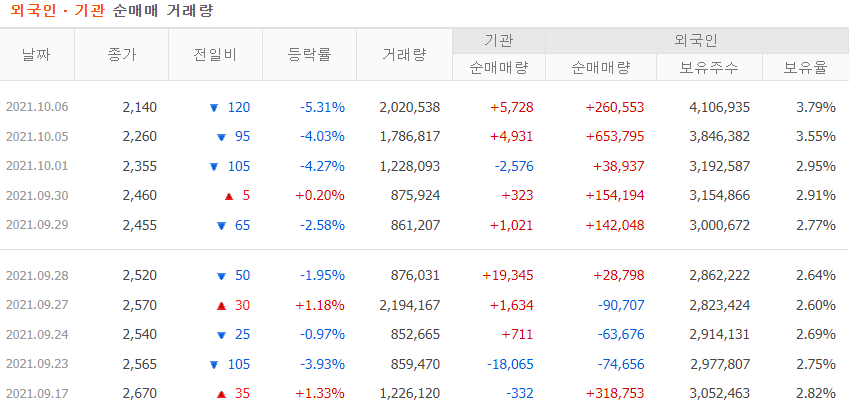Click the -18,065 institutional net volume value

coord(509,364)
